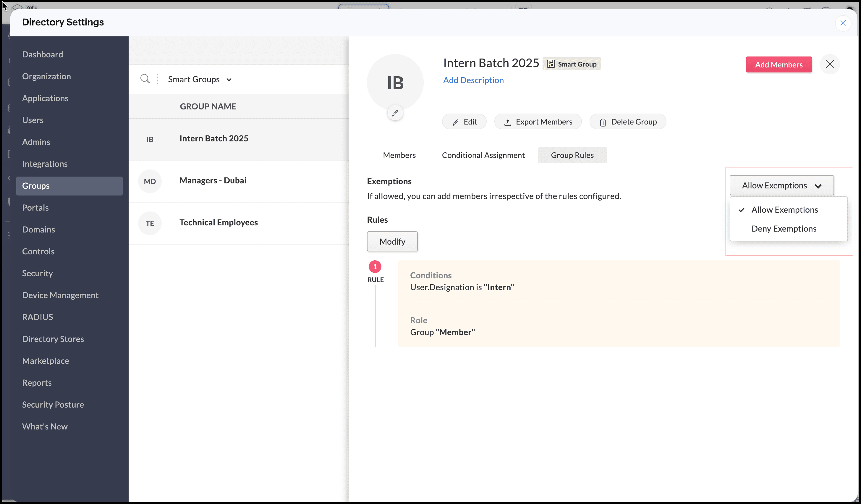Click Export Members upload button
This screenshot has height=504, width=861.
(x=538, y=122)
